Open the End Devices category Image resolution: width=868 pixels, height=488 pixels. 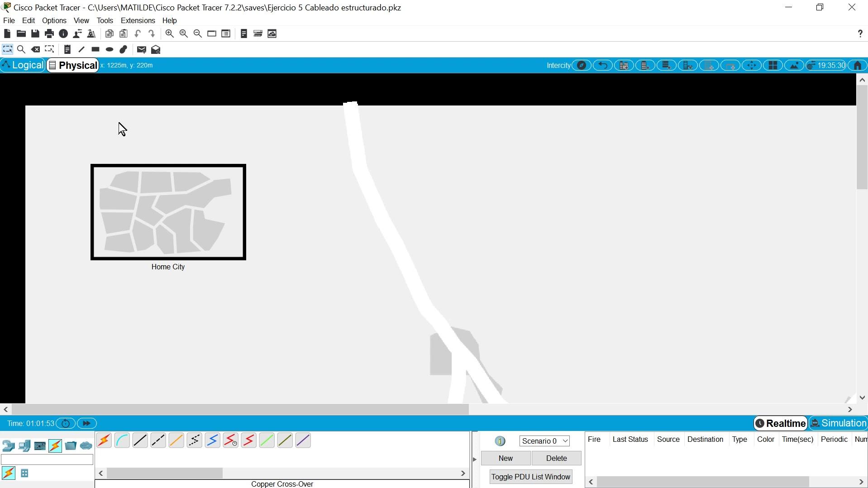pos(24,446)
